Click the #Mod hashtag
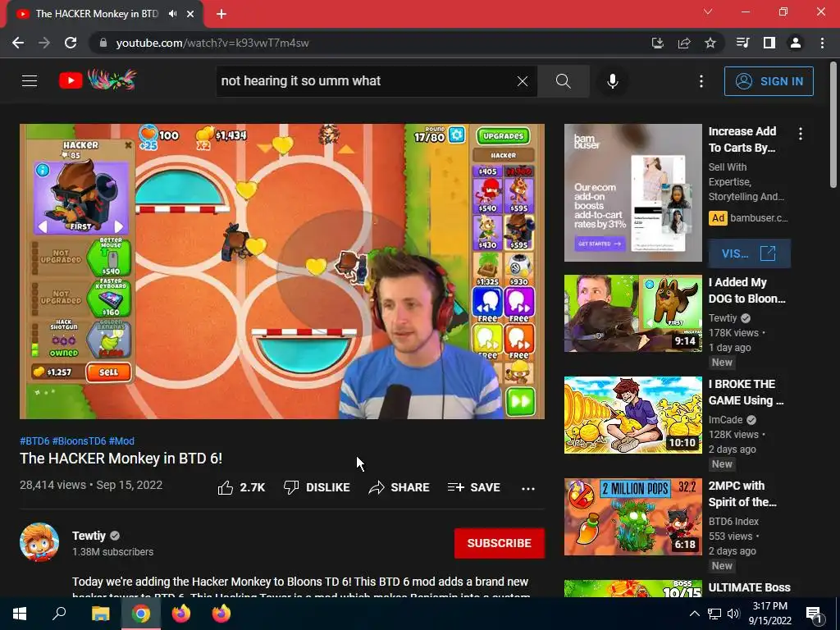This screenshot has height=630, width=840. (x=121, y=441)
